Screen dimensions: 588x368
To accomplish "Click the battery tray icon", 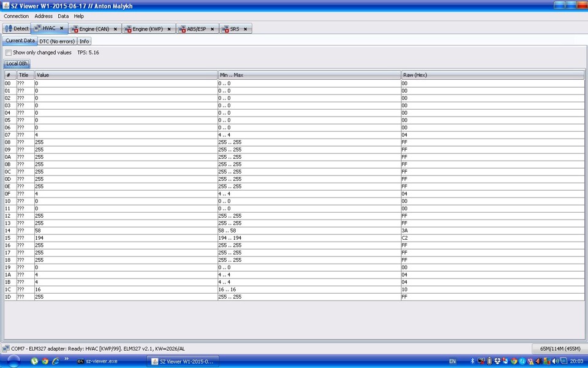I will click(489, 361).
